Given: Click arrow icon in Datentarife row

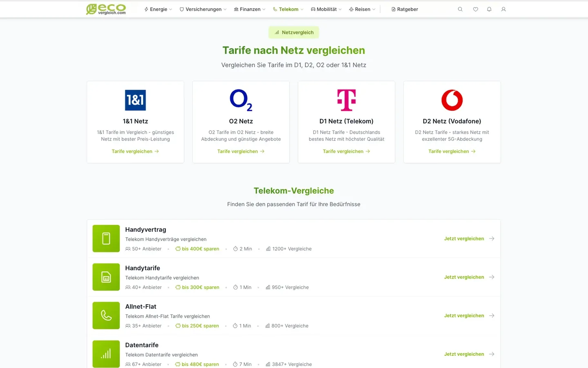Looking at the screenshot, I should pyautogui.click(x=492, y=354).
